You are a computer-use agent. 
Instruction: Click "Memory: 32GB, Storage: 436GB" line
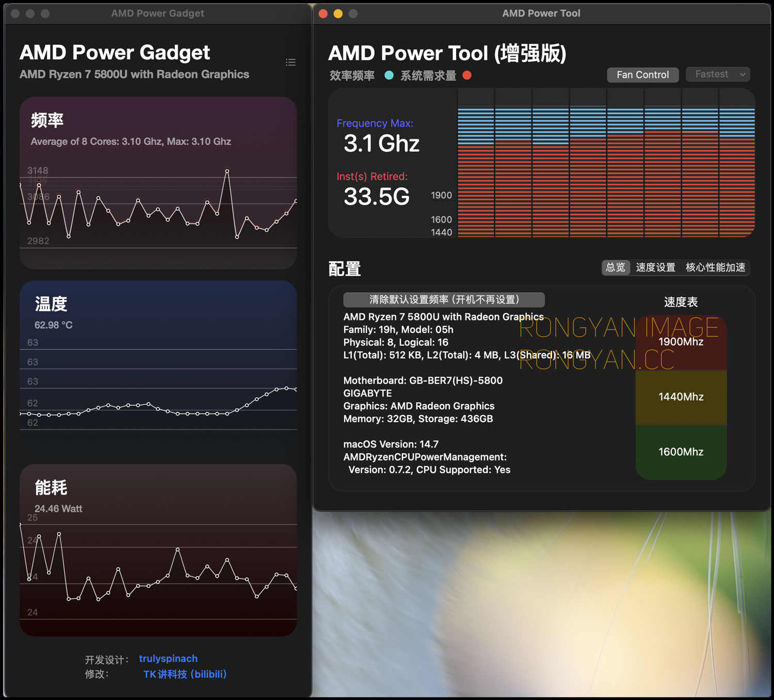[418, 419]
